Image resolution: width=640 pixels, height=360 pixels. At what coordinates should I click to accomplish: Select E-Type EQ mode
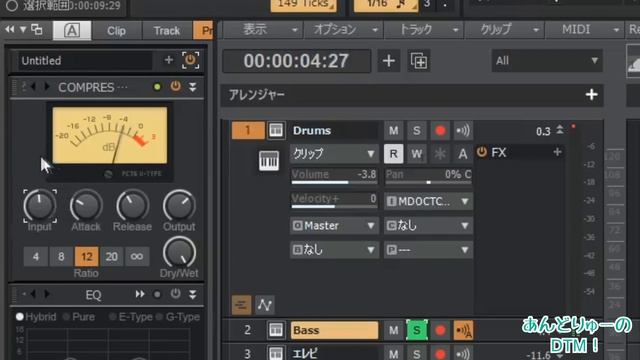131,317
